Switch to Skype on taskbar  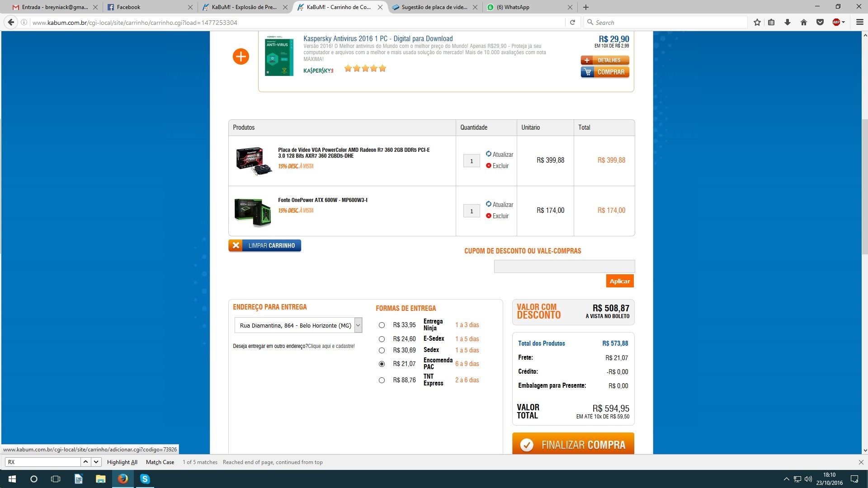[145, 479]
